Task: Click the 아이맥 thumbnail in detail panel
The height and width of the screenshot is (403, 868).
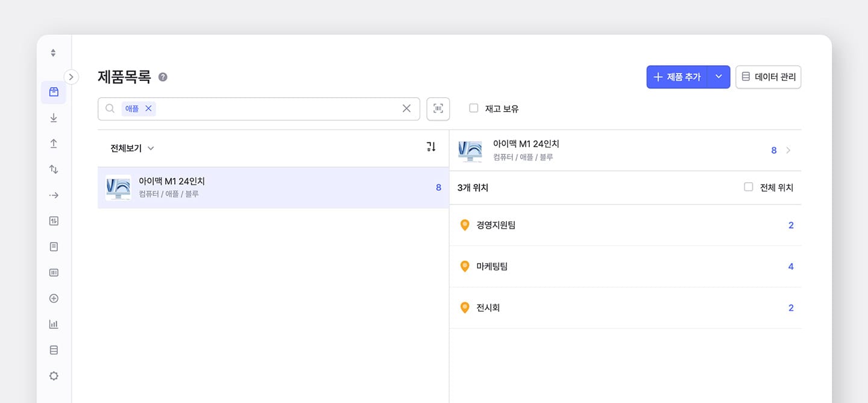Action: [470, 150]
